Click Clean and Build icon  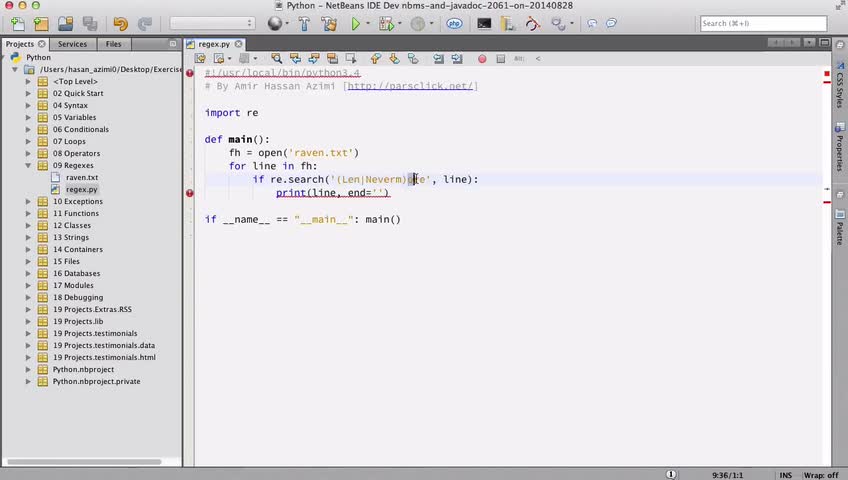pyautogui.click(x=328, y=23)
